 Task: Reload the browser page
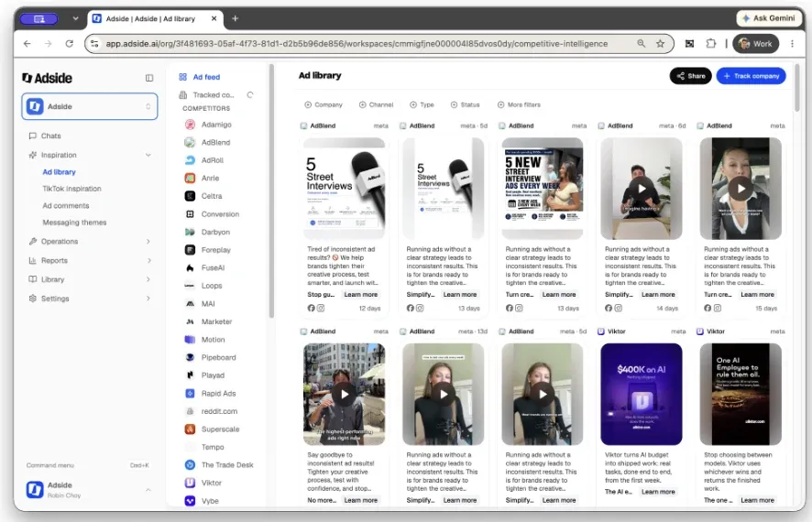[70, 44]
